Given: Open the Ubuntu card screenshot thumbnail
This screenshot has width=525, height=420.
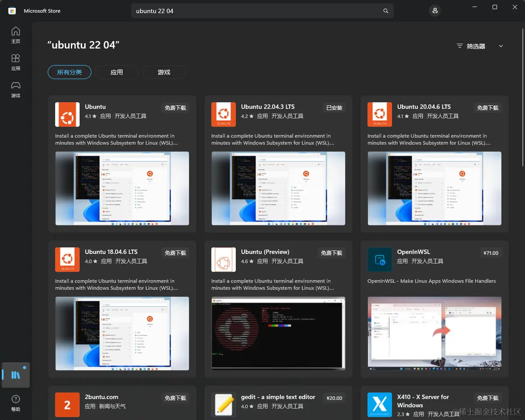Looking at the screenshot, I should point(122,188).
